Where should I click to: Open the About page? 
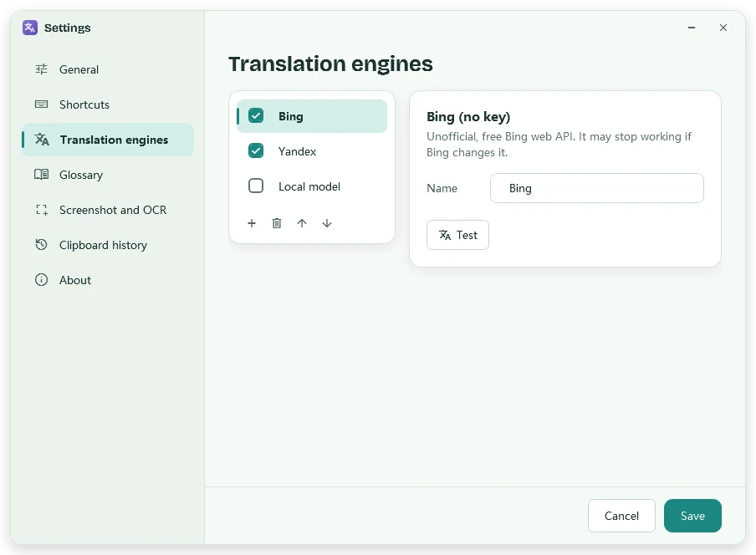(108, 280)
